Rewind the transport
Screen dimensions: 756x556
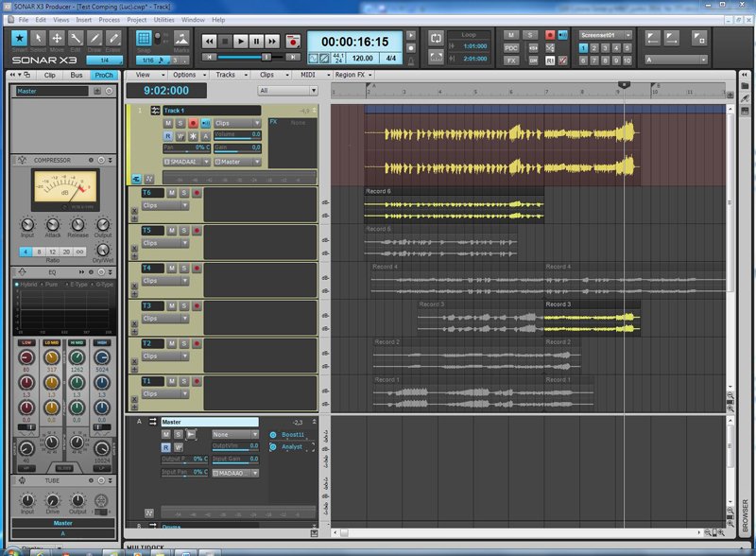coord(209,42)
